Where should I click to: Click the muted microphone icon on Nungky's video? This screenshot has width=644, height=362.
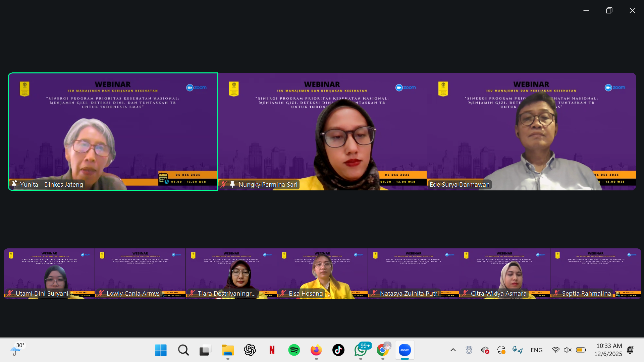coord(223,184)
